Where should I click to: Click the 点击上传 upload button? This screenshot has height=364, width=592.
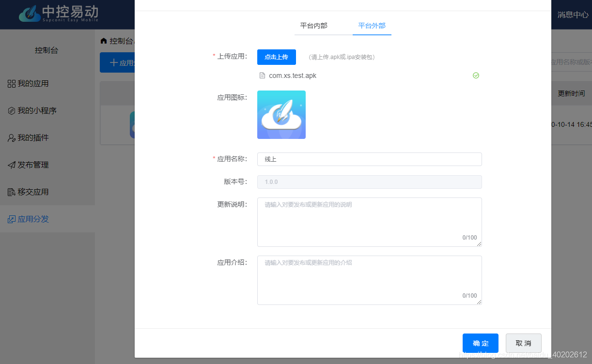tap(276, 57)
